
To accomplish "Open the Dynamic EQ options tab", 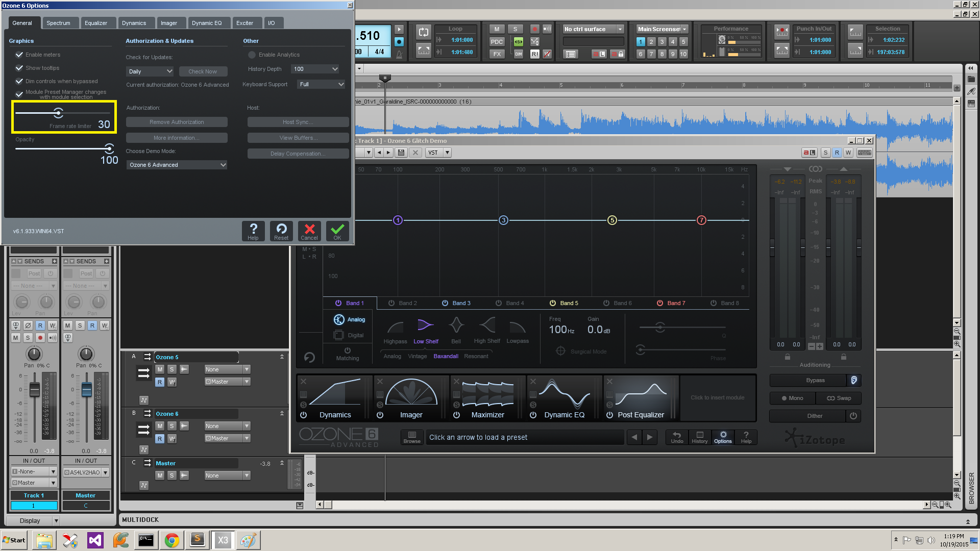I will coord(207,23).
